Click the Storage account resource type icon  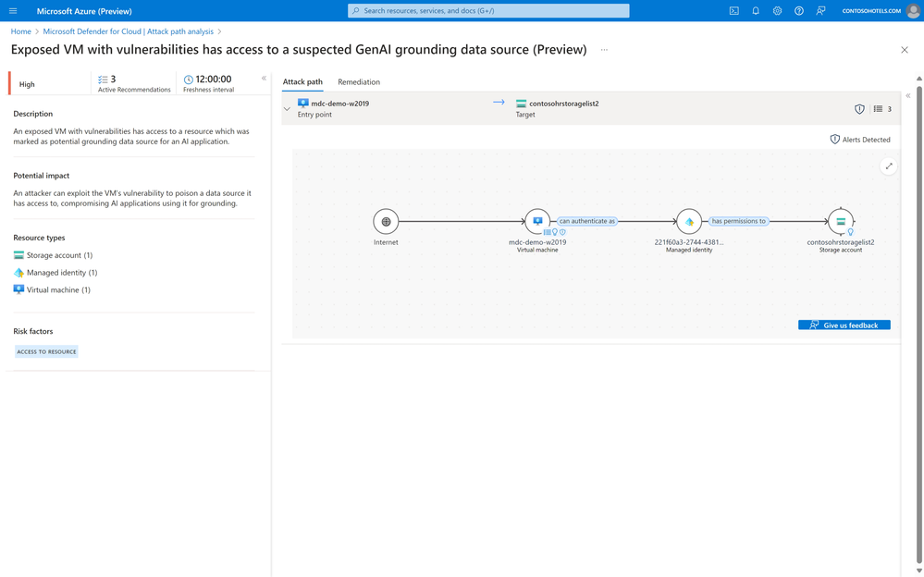(18, 255)
